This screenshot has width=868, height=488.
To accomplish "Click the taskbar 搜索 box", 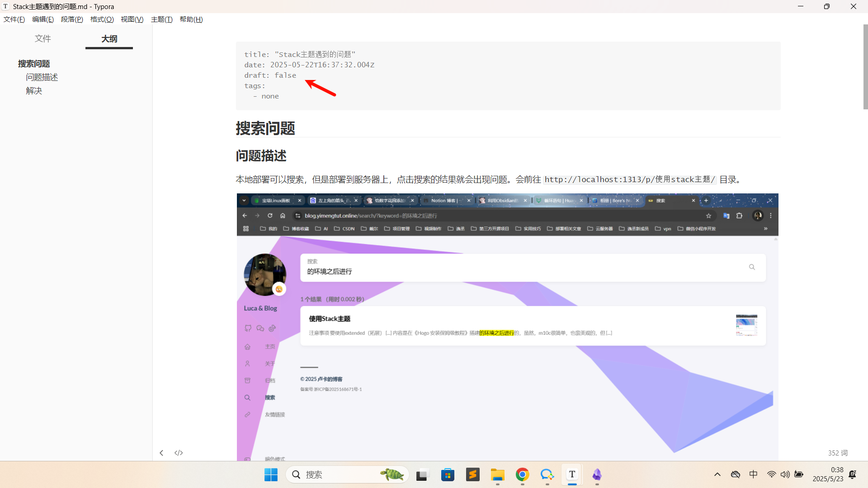I will click(347, 474).
